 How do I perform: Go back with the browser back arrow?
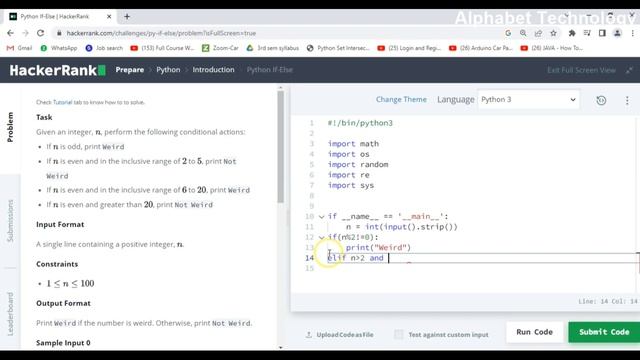[11, 33]
